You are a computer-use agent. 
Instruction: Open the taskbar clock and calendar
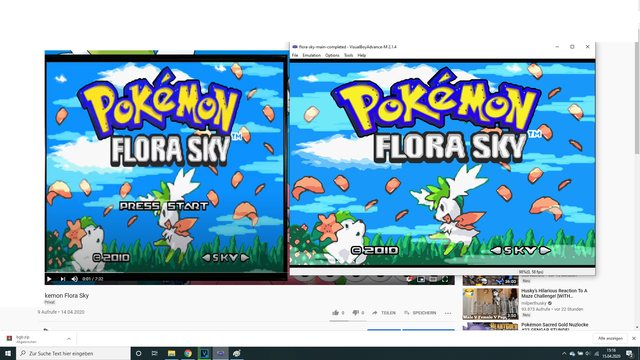pyautogui.click(x=611, y=353)
